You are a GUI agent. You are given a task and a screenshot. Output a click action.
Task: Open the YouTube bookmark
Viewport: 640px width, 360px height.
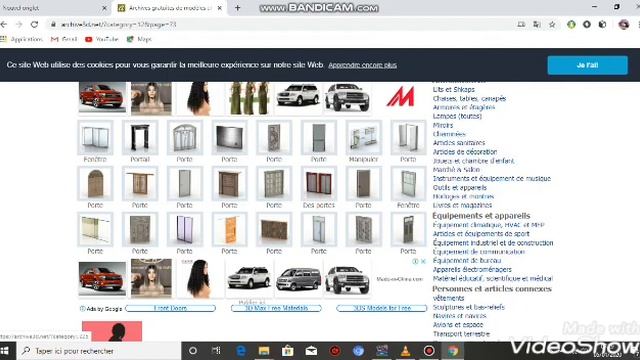point(102,39)
